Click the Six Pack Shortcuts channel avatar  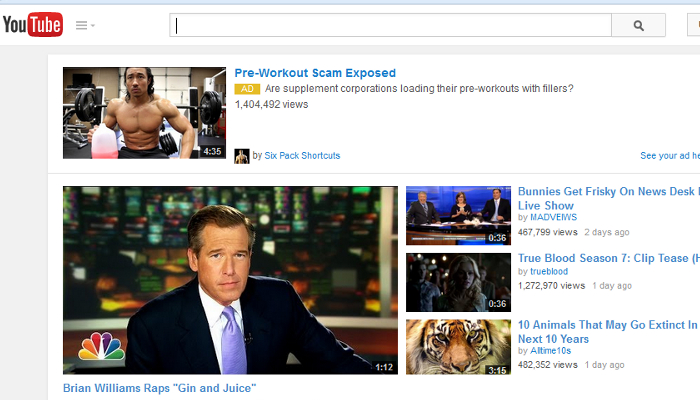pos(242,156)
